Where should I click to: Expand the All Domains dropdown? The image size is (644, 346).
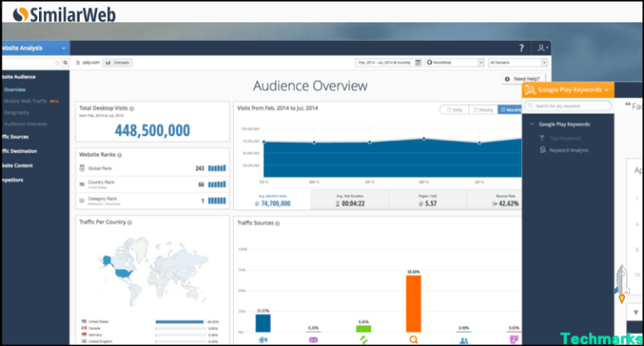tap(518, 62)
